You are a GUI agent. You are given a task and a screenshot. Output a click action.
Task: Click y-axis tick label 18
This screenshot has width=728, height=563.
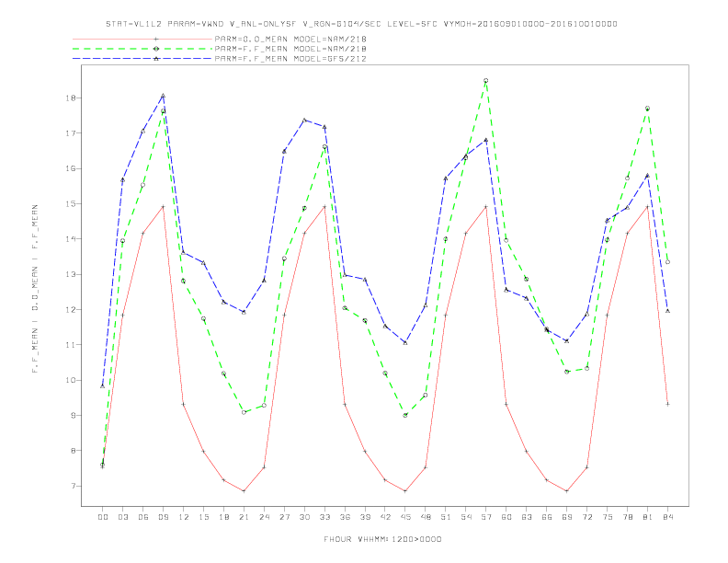pyautogui.click(x=71, y=98)
